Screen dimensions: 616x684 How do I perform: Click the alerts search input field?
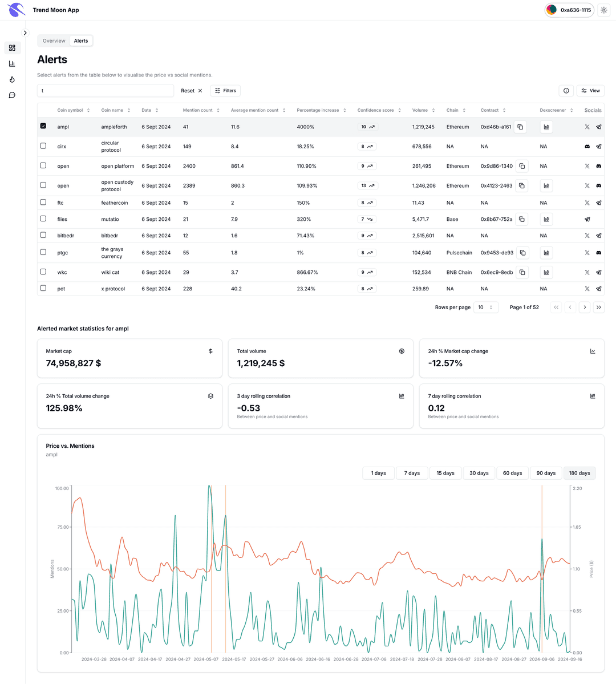tap(106, 91)
